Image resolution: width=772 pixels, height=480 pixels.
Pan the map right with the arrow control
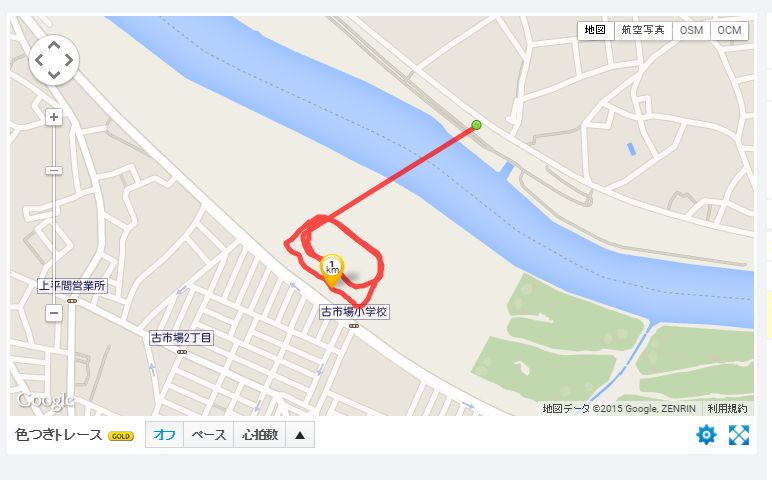coord(68,60)
